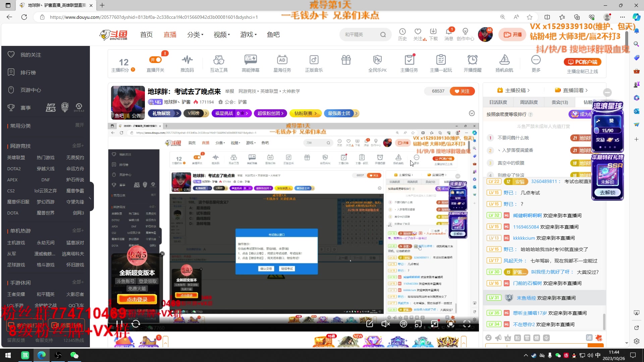Click the 关注 follow button
Viewport: 644px width, 362px height.
[x=462, y=91]
